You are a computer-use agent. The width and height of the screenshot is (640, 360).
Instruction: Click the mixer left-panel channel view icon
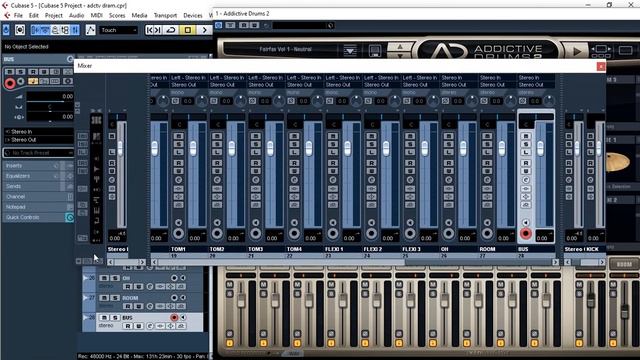tap(96, 120)
